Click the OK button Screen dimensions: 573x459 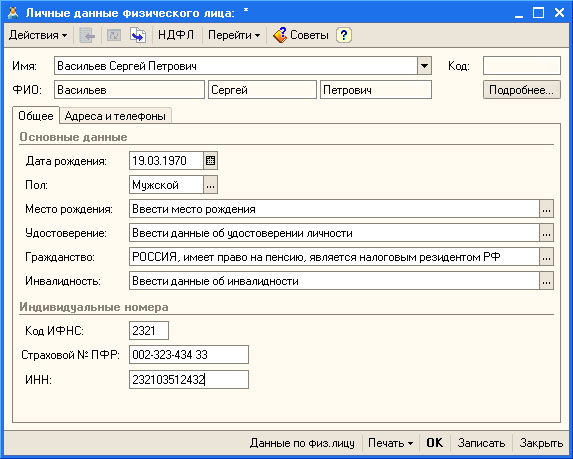[x=435, y=443]
